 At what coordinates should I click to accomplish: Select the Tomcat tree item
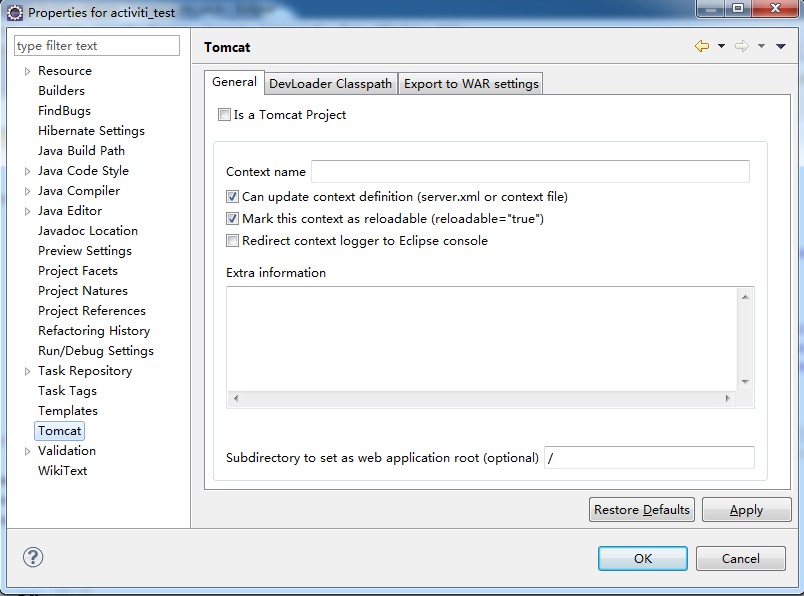tap(59, 431)
